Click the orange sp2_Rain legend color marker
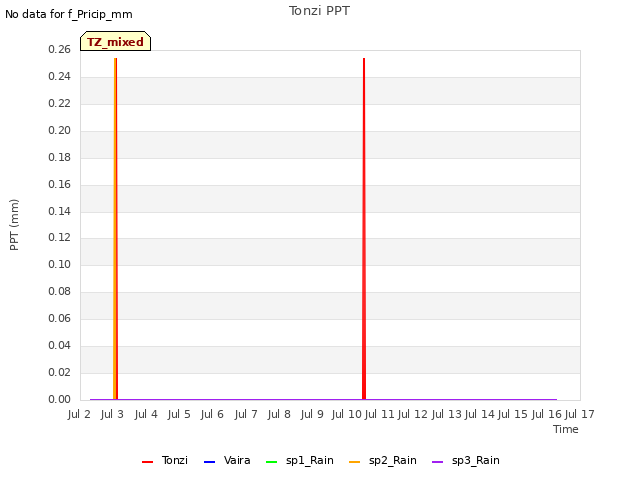 (x=355, y=462)
